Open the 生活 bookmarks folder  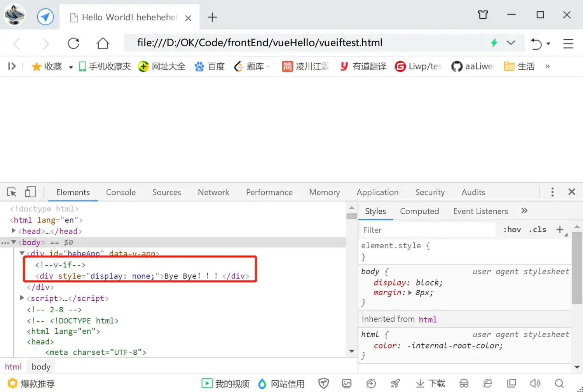coord(519,66)
